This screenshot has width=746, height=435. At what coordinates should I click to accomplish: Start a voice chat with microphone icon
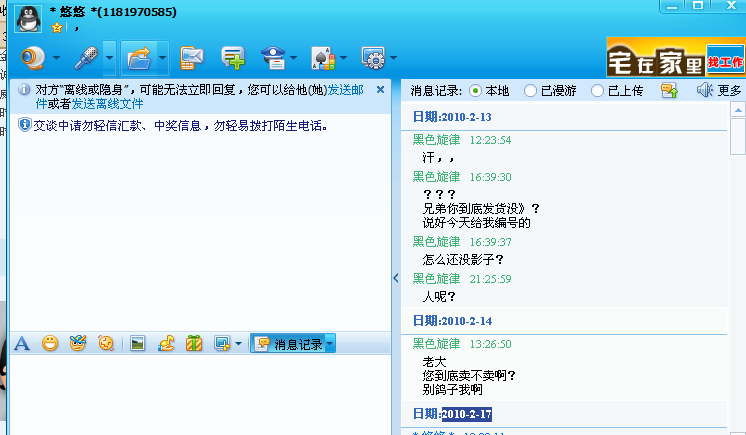pyautogui.click(x=86, y=58)
